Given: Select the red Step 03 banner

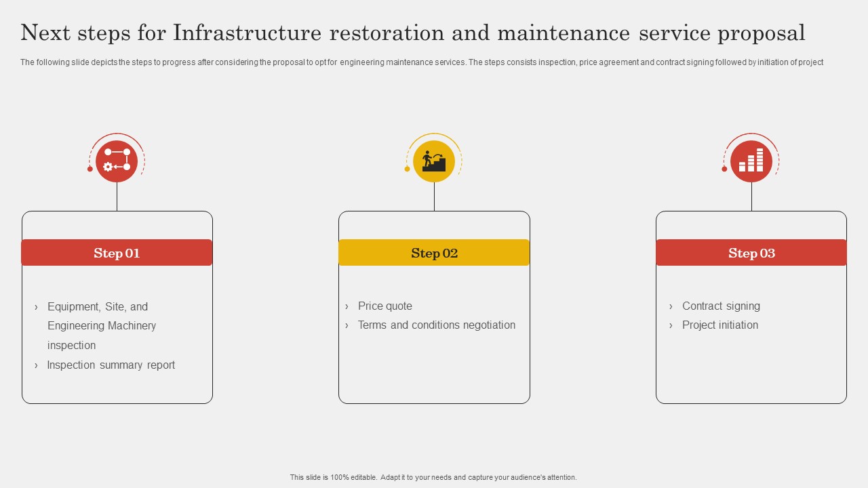Looking at the screenshot, I should pos(751,253).
